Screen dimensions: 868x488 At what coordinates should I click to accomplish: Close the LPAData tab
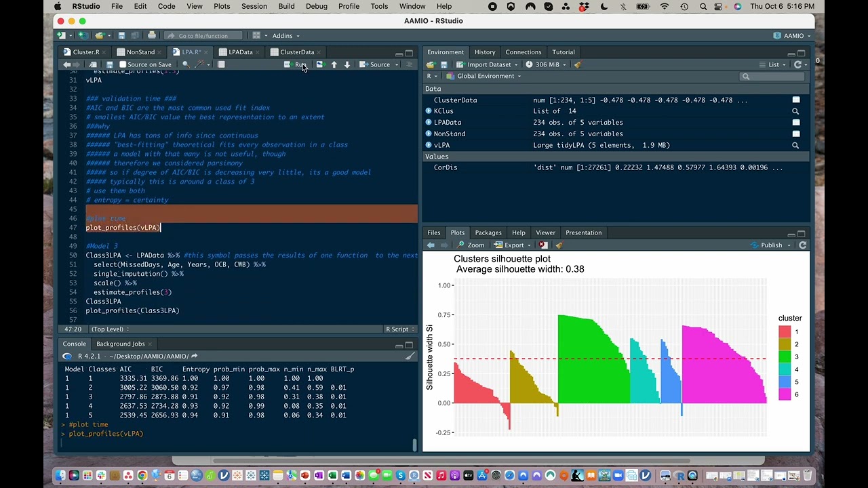click(x=259, y=52)
